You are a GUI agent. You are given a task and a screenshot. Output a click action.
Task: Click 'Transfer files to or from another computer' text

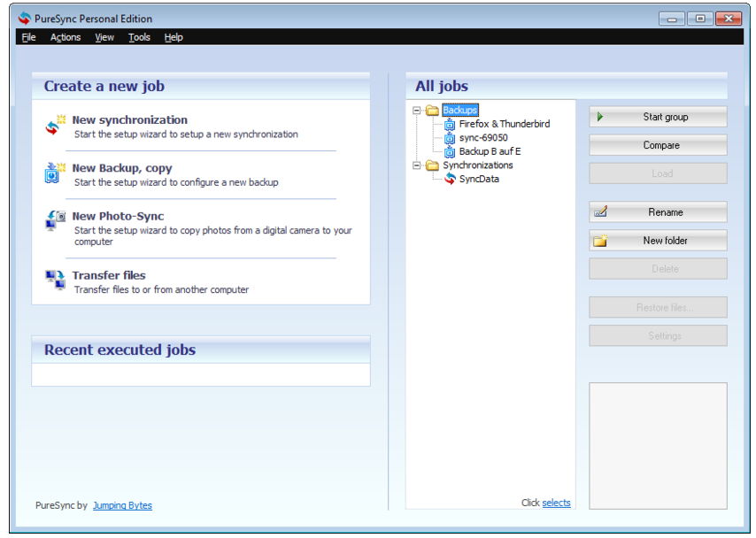click(x=161, y=289)
